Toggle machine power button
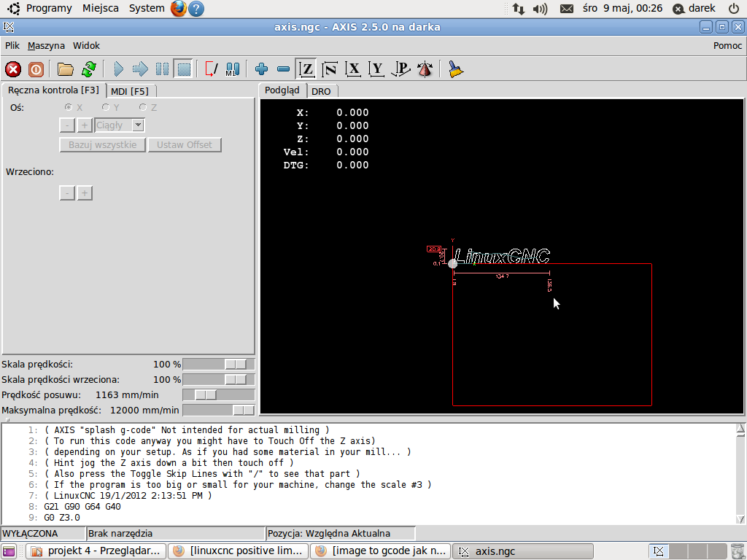The image size is (747, 560). coord(36,69)
